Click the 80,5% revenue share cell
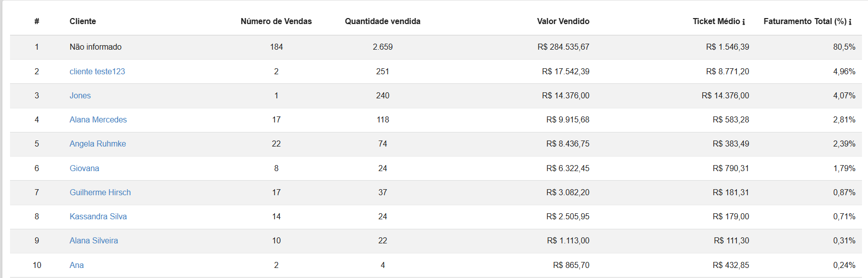Image resolution: width=868 pixels, height=278 pixels. click(x=844, y=47)
